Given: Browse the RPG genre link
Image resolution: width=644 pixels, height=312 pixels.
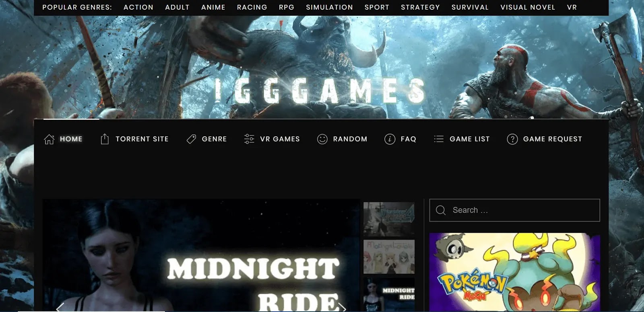Looking at the screenshot, I should coord(287,7).
